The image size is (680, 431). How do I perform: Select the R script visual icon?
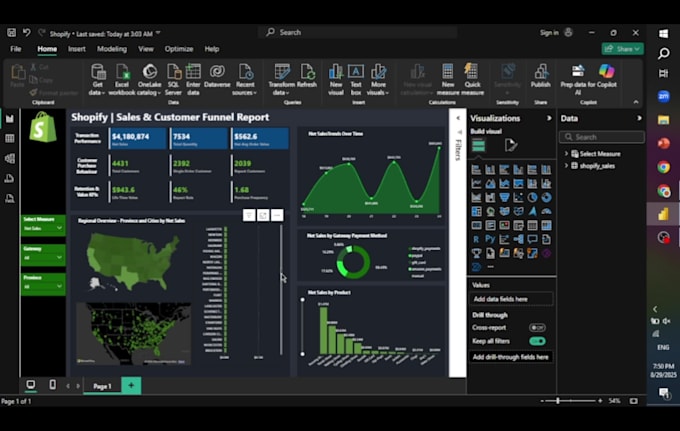tap(476, 239)
